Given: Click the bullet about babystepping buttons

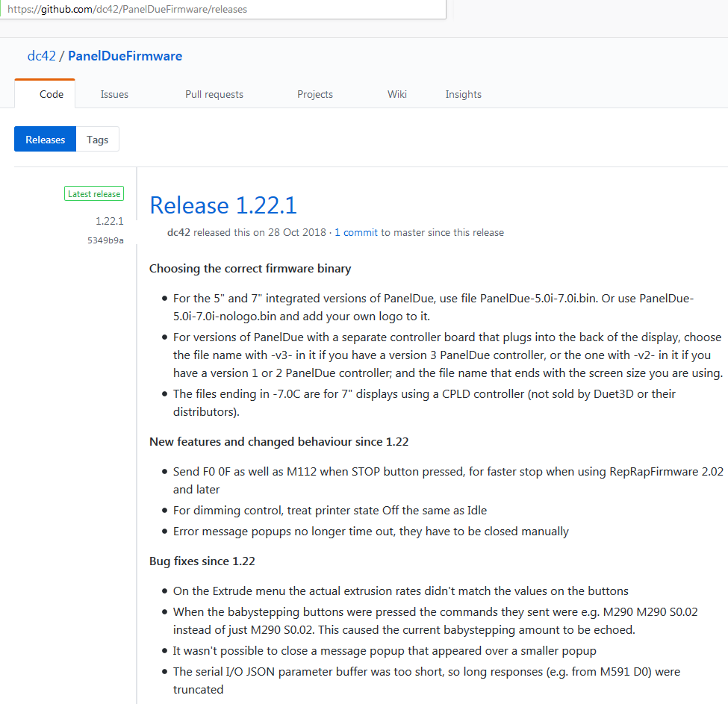Looking at the screenshot, I should (x=435, y=621).
